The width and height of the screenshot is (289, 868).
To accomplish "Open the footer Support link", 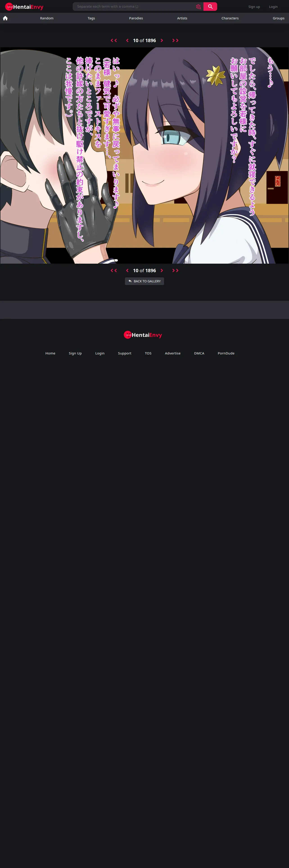I will coord(124,353).
